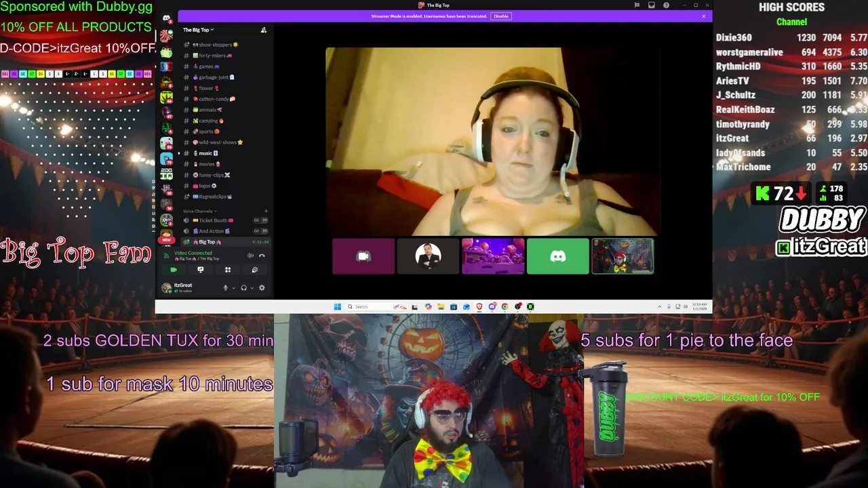The image size is (868, 488).
Task: Start an activity in voice panel
Action: tap(228, 270)
